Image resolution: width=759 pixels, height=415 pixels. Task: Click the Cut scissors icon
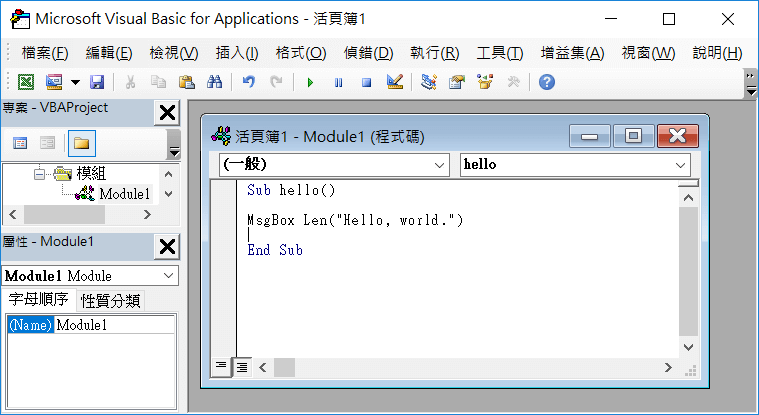coord(130,82)
